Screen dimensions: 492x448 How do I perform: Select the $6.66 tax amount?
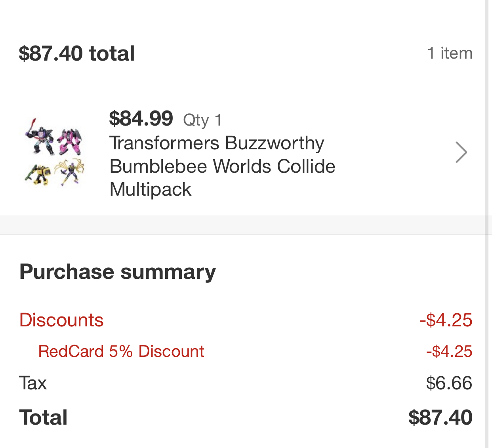click(449, 383)
